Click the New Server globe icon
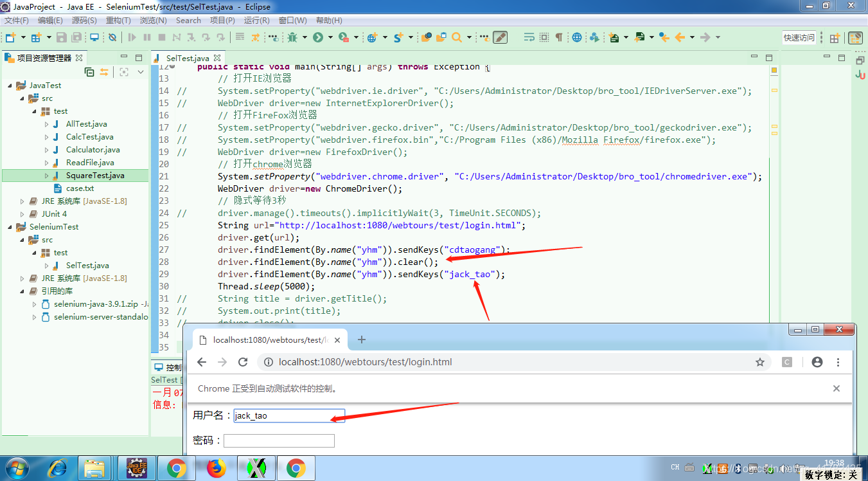The width and height of the screenshot is (868, 481). click(372, 37)
